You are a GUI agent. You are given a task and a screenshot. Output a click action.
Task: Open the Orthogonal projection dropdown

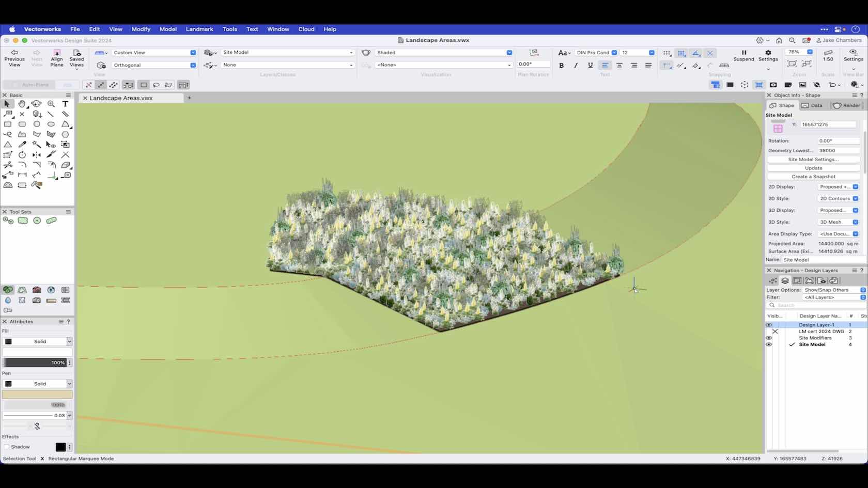click(x=154, y=65)
